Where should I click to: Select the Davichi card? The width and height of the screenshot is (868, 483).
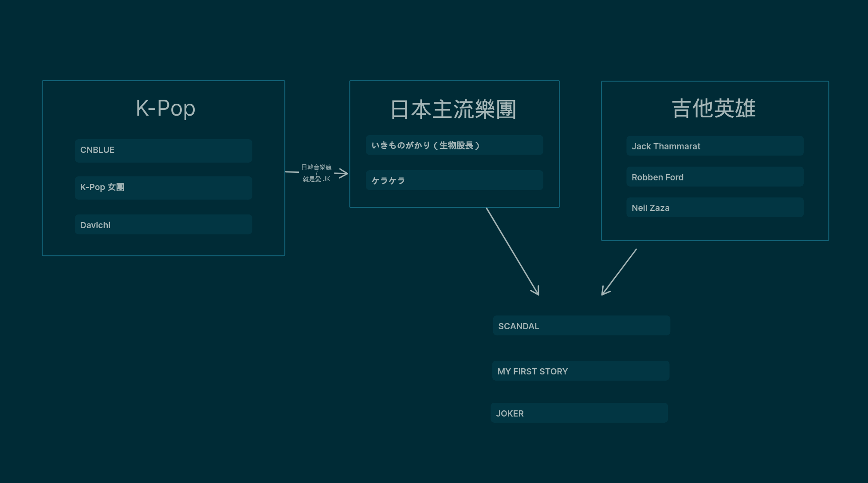(x=163, y=224)
